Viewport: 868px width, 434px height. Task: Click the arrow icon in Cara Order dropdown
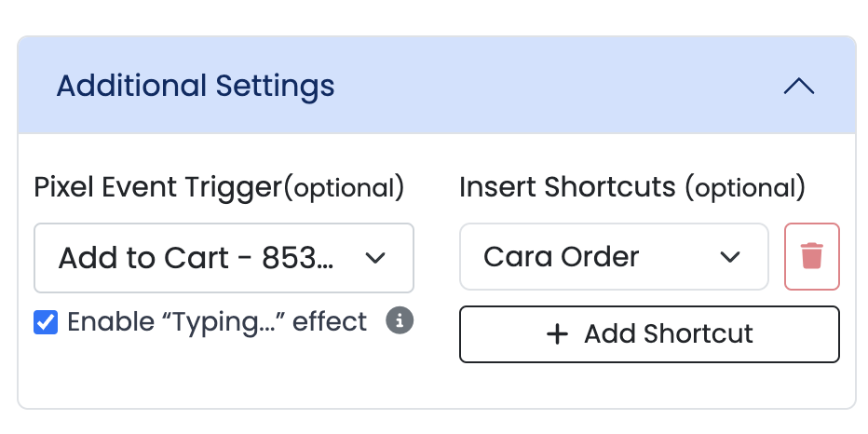[730, 257]
